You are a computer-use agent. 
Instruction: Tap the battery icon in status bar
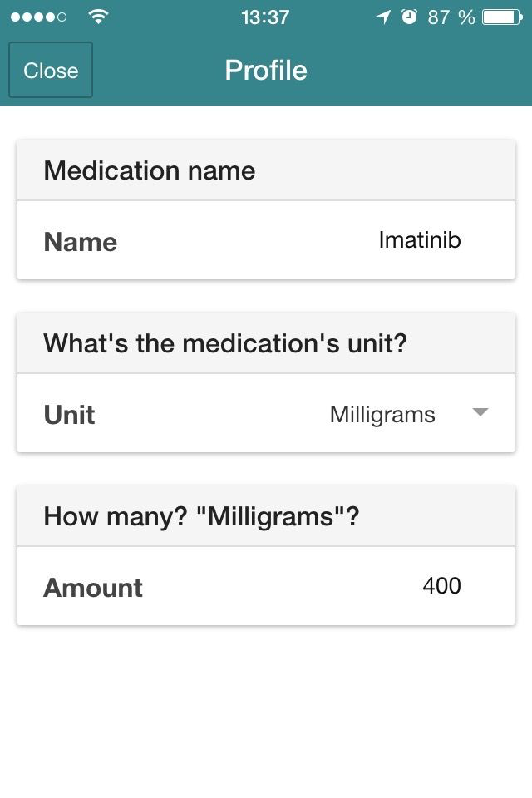tap(502, 17)
